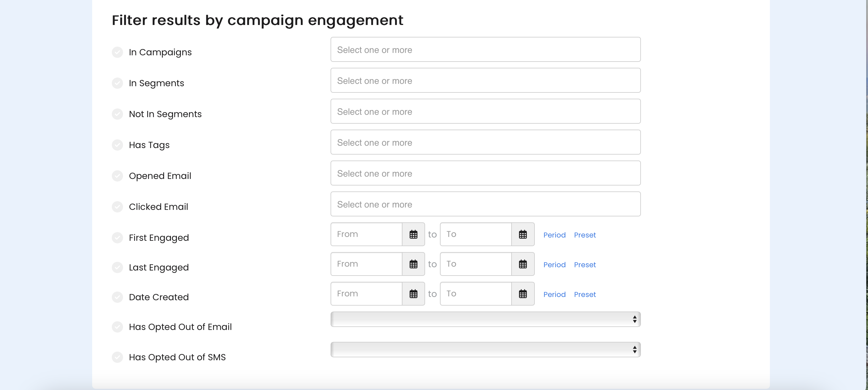
Task: Open the Clicked Email multi-select field
Action: click(485, 204)
